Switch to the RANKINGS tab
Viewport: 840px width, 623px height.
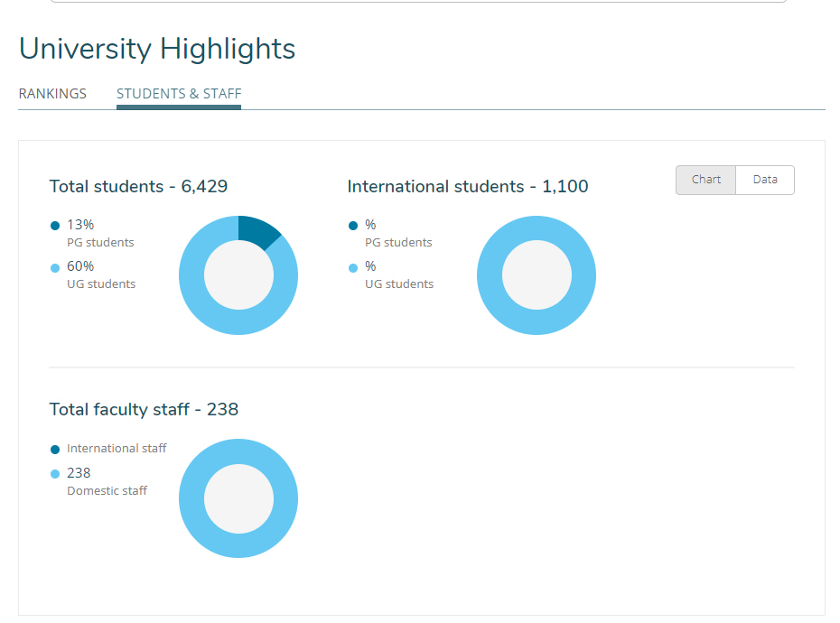(x=52, y=94)
